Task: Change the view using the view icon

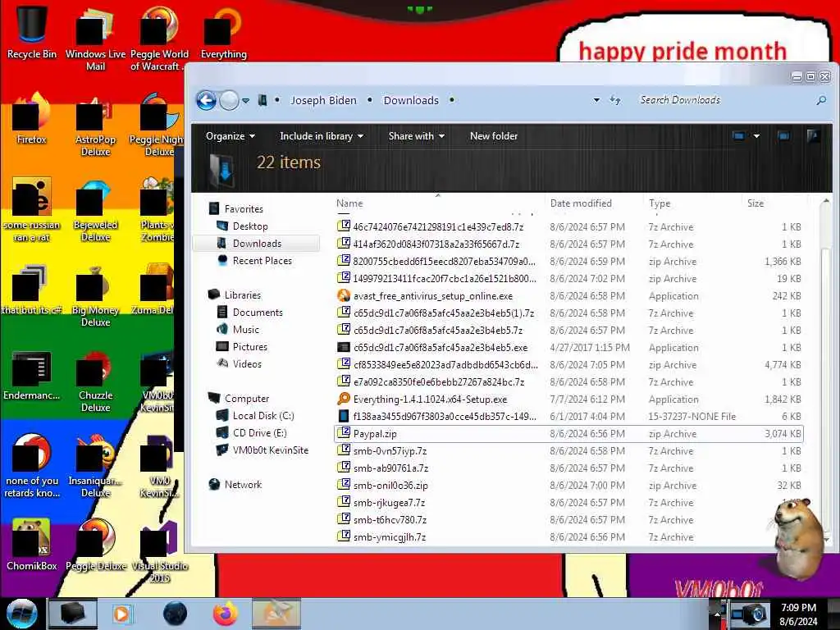Action: coord(739,136)
